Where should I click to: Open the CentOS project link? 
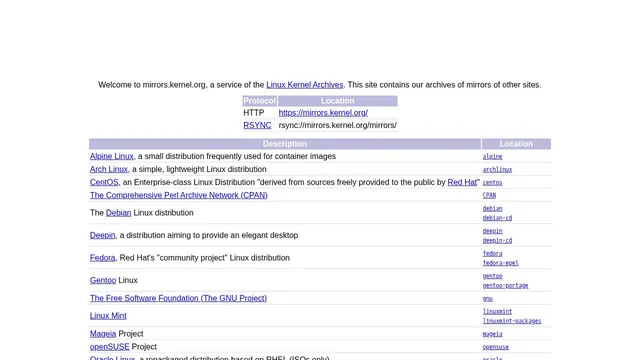pyautogui.click(x=104, y=182)
